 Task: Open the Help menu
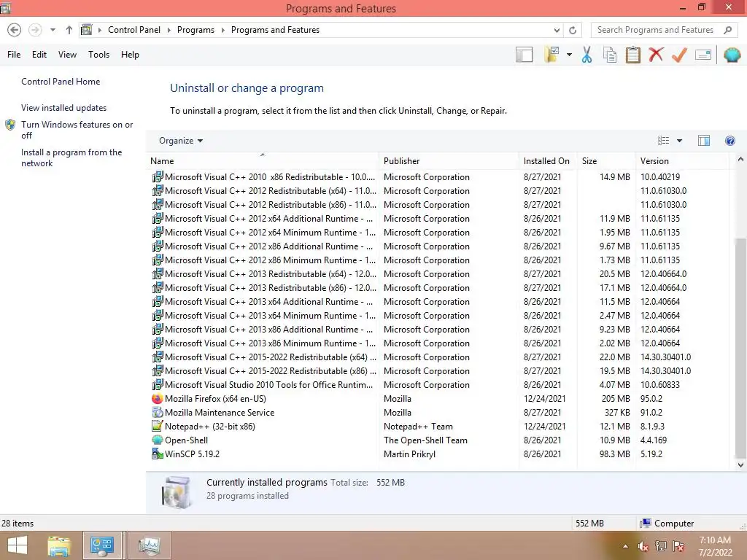point(130,55)
